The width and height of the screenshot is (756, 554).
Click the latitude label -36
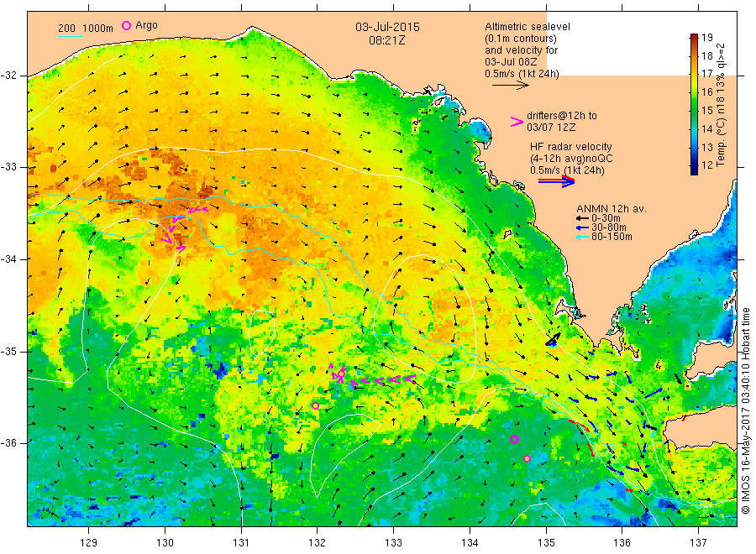pos(9,442)
